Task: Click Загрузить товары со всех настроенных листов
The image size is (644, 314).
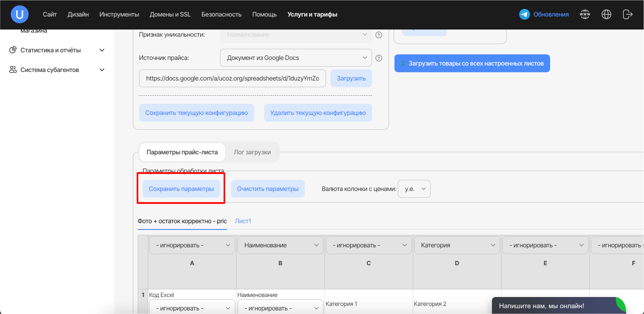Action: click(472, 64)
